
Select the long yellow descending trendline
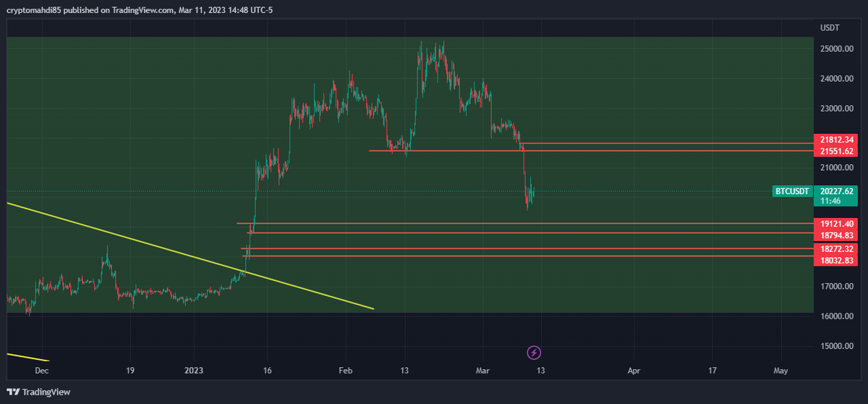188,255
